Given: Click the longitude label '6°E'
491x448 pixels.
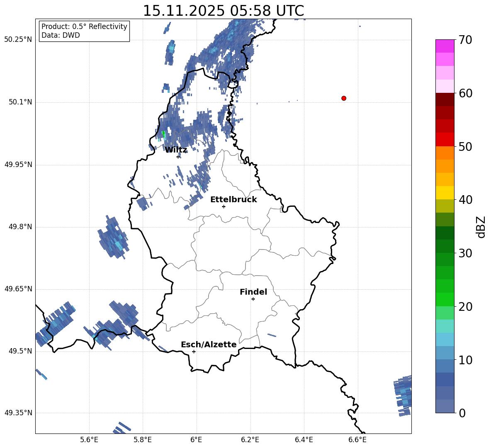Looking at the screenshot, I should point(196,440).
